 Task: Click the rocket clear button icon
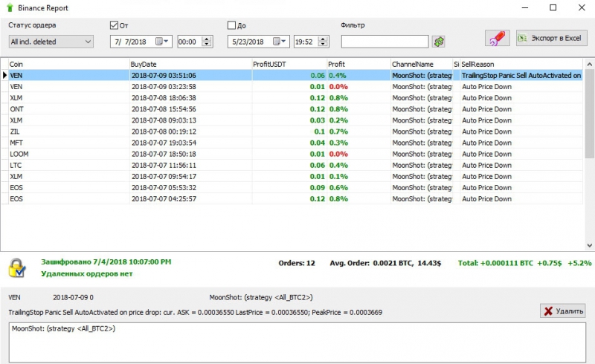pyautogui.click(x=497, y=39)
